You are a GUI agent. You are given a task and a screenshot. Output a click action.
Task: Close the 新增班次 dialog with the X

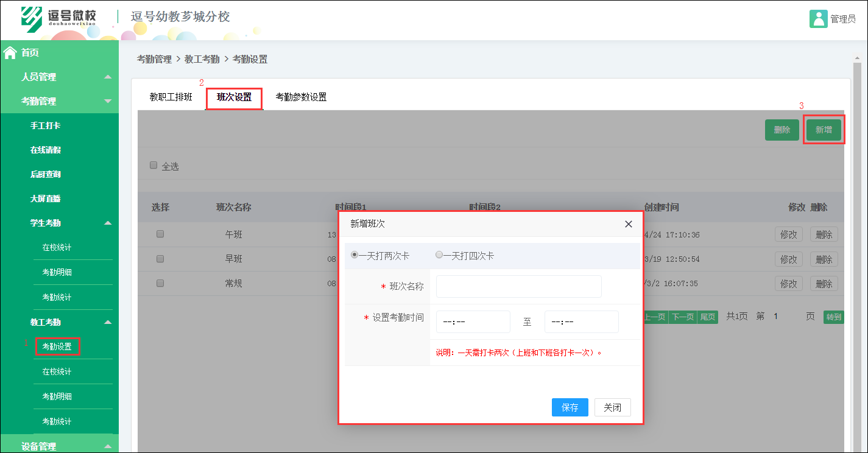click(628, 224)
